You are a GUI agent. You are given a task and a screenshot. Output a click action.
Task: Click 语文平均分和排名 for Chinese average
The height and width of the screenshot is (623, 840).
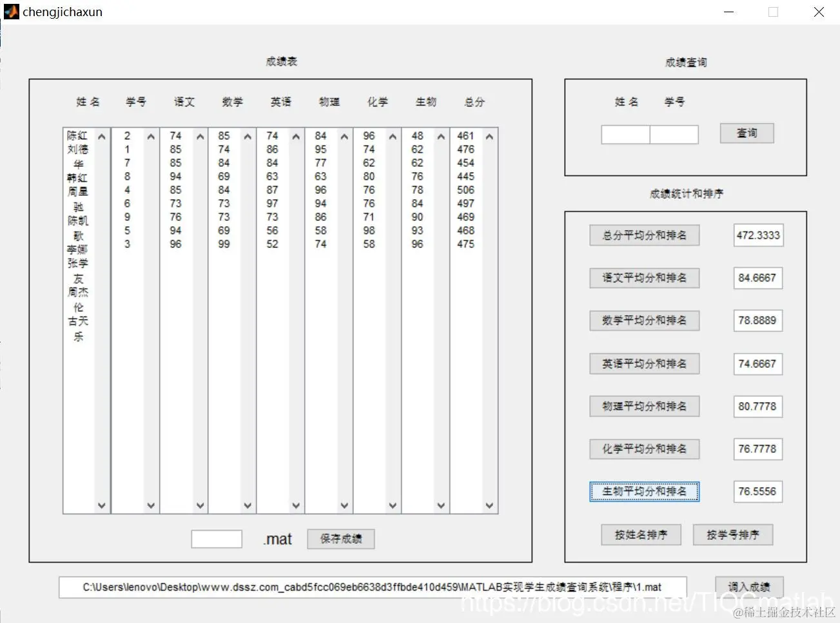coord(644,278)
